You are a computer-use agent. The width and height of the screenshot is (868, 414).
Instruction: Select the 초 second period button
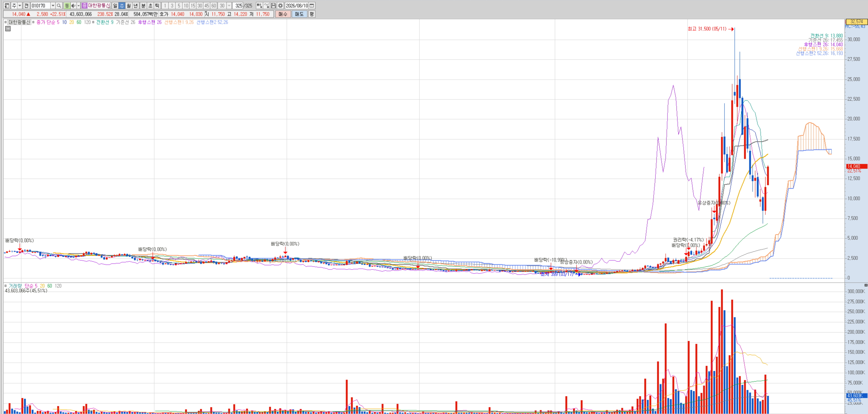coord(150,6)
